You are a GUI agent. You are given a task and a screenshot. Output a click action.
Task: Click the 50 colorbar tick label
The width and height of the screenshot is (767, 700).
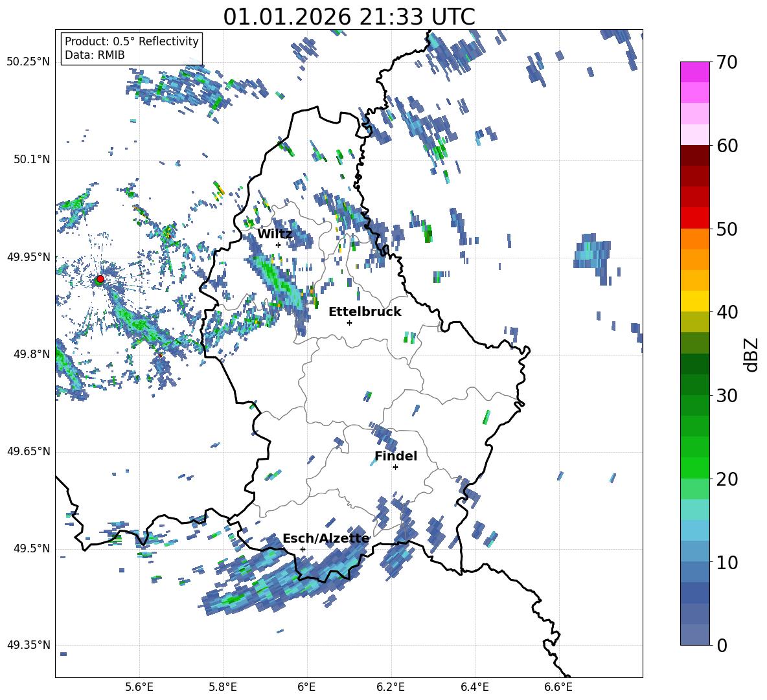click(x=727, y=229)
